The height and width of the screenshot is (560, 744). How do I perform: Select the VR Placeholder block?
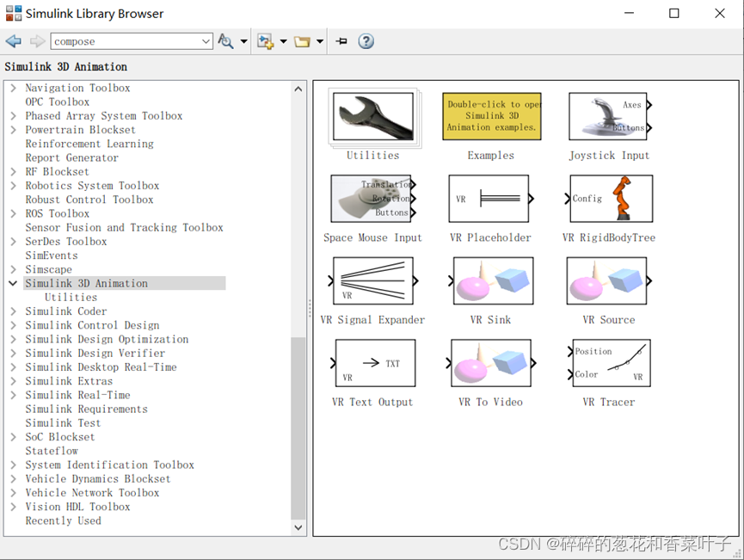click(490, 199)
